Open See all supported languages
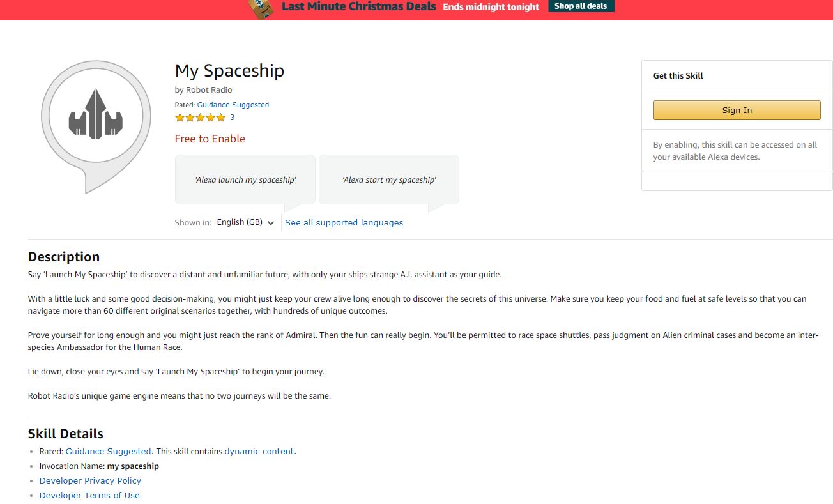833x504 pixels. pos(344,223)
